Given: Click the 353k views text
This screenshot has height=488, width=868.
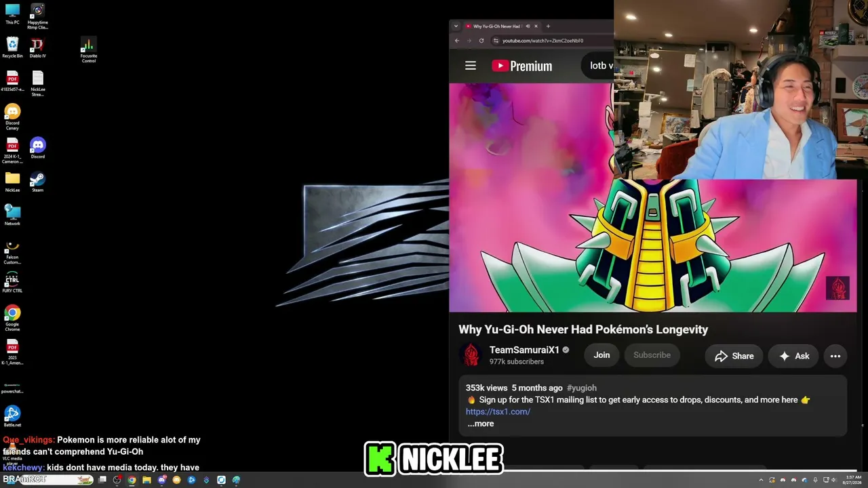Looking at the screenshot, I should [486, 388].
